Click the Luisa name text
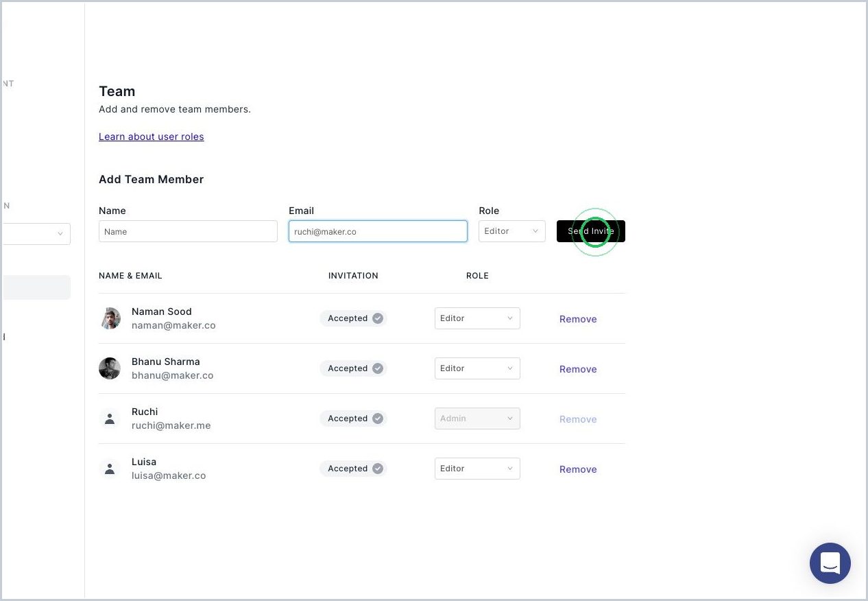The height and width of the screenshot is (601, 868). 144,462
